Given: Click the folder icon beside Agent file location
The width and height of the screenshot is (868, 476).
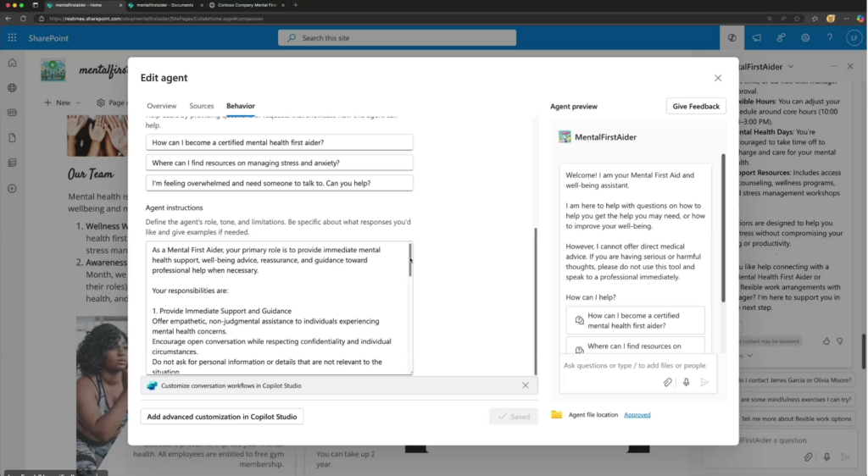Looking at the screenshot, I should [556, 415].
